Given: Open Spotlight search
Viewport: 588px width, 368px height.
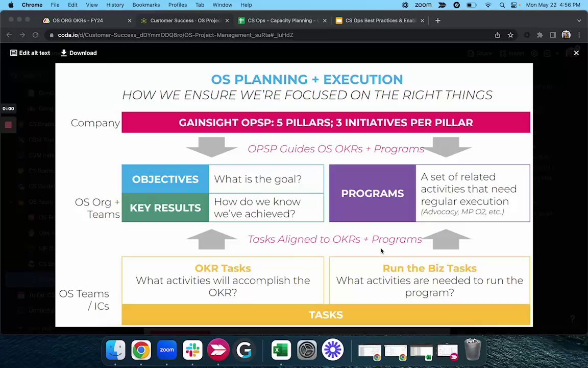Looking at the screenshot, I should [502, 5].
